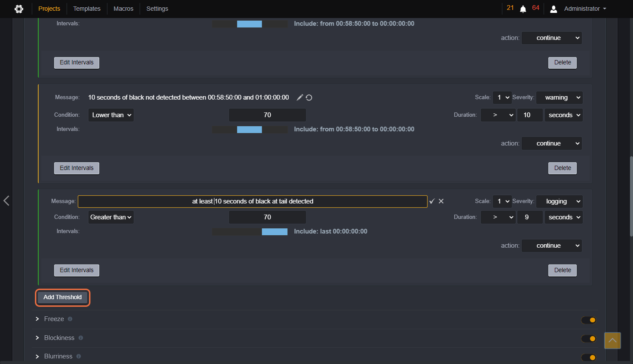Viewport: 633px width, 364px height.
Task: Click the Administrator user avatar icon
Action: click(553, 9)
